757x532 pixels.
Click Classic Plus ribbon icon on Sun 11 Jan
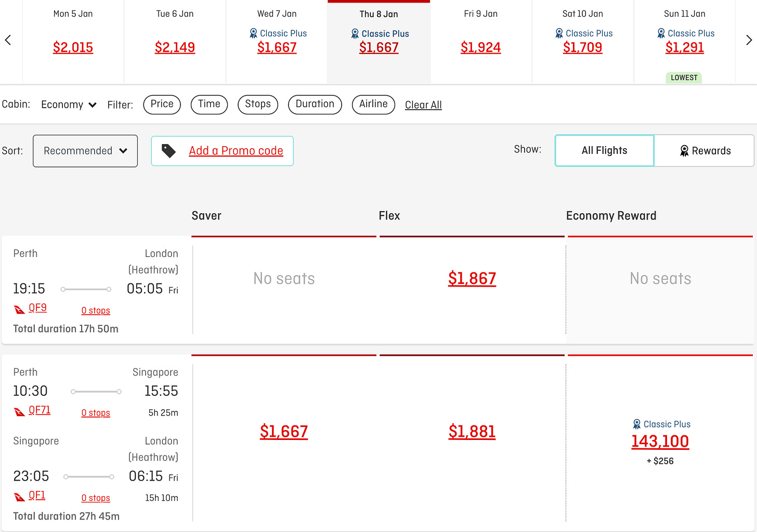click(x=661, y=33)
